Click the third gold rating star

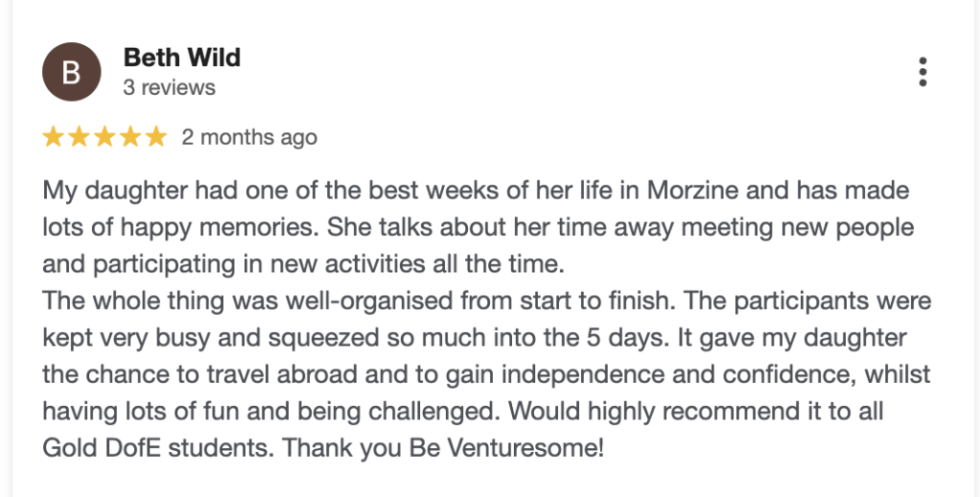point(105,138)
